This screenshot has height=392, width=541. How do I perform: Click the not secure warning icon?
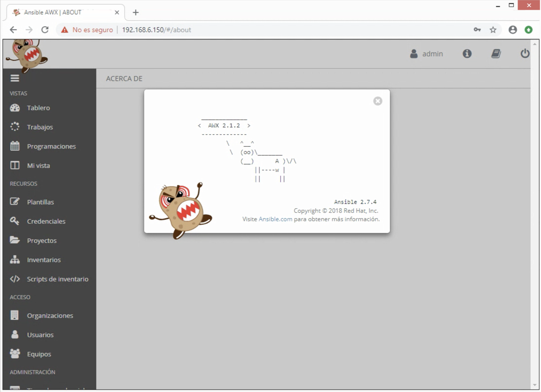coord(65,30)
